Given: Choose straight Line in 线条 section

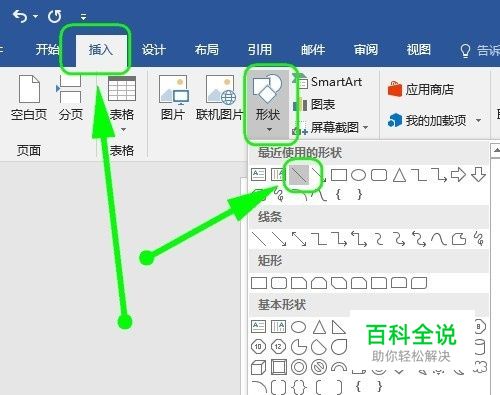Looking at the screenshot, I should pyautogui.click(x=259, y=239).
